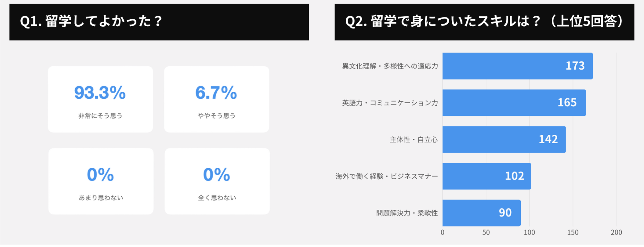Click the Q1 留学してよかった？ header banner
The width and height of the screenshot is (644, 247).
[x=159, y=22]
